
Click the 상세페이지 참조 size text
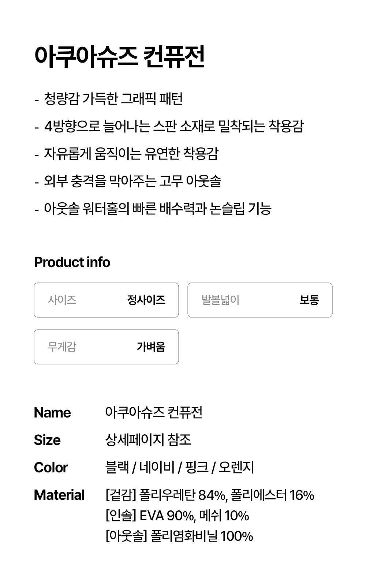tap(148, 440)
